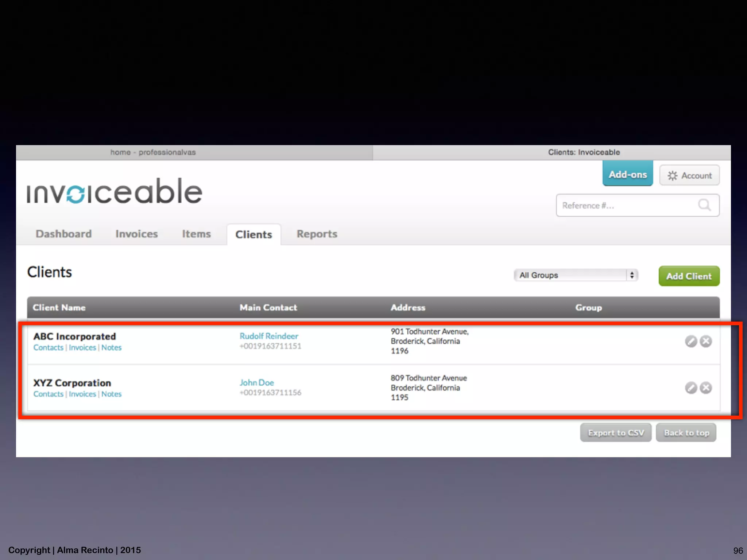The height and width of the screenshot is (560, 747).
Task: Click the Add-ons button
Action: 627,175
